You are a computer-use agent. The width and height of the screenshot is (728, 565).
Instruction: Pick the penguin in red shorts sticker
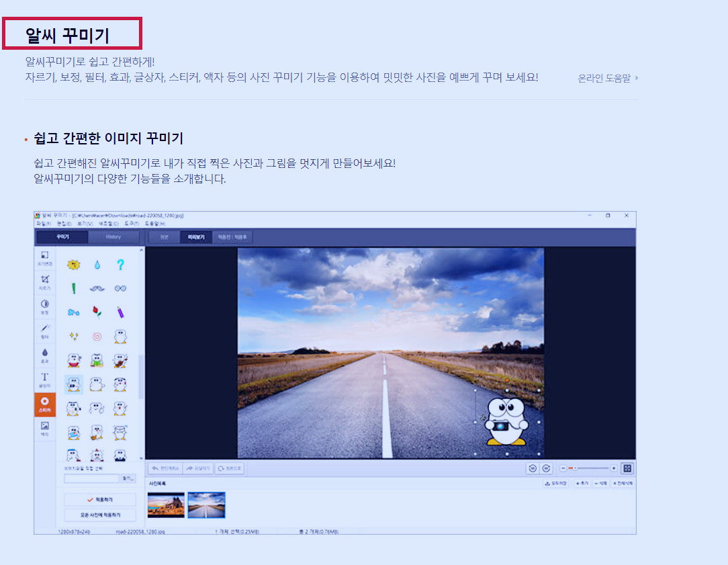(x=73, y=360)
